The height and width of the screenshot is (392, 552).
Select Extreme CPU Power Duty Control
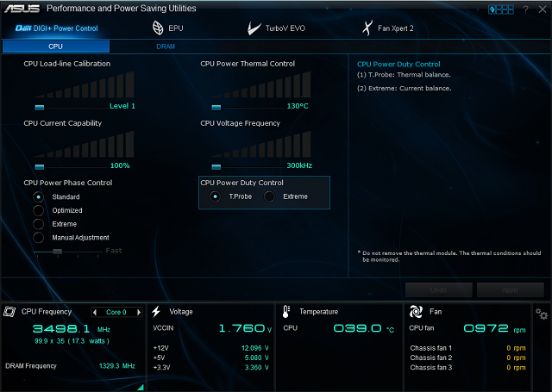(269, 196)
